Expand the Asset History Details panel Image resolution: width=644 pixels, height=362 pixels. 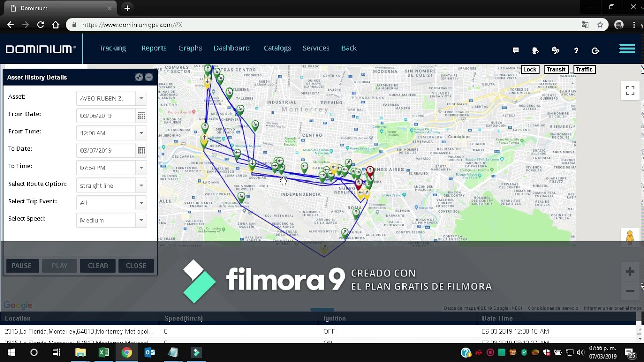tap(139, 77)
